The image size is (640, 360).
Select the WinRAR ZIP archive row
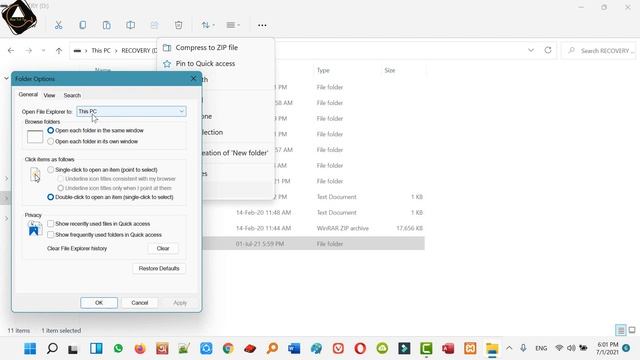(x=314, y=228)
